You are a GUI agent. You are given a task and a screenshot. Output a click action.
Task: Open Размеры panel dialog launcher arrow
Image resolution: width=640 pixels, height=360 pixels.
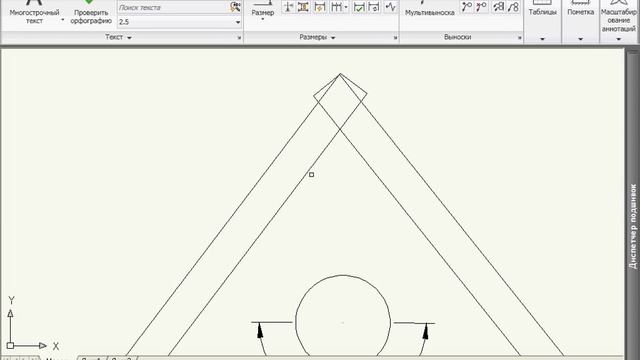(x=395, y=38)
